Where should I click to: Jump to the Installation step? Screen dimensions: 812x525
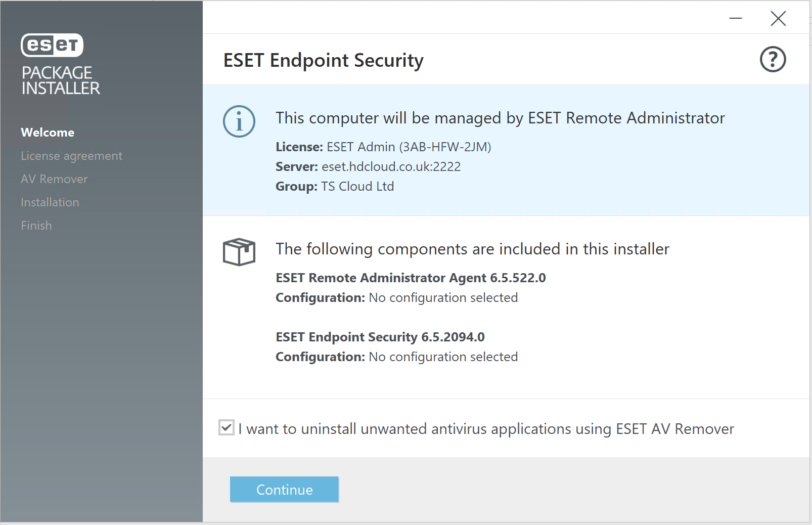pos(50,202)
